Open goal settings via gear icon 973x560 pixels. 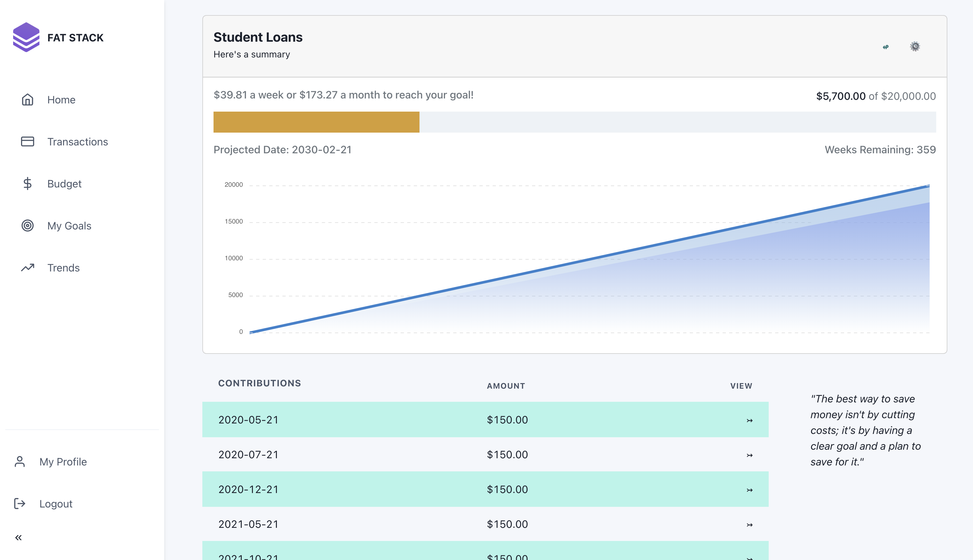click(x=915, y=47)
